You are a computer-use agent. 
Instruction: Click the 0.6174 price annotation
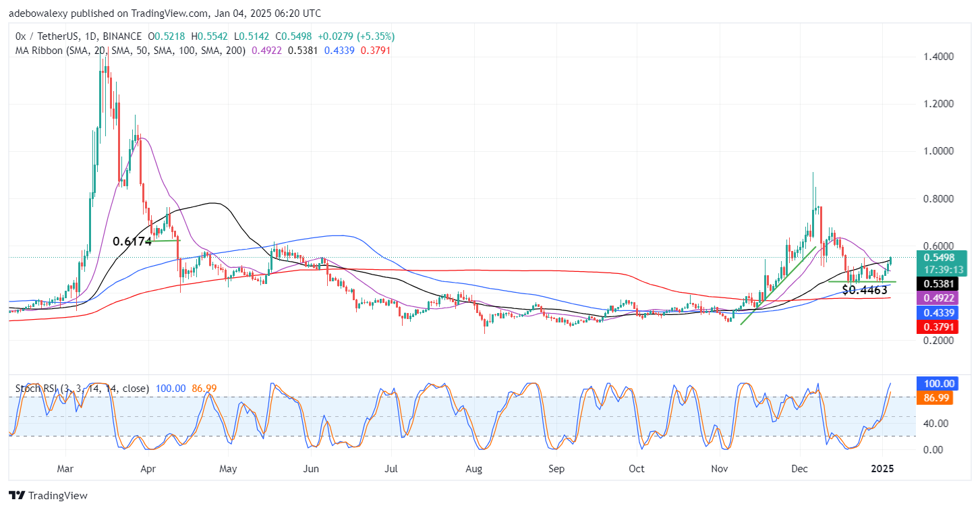(132, 241)
